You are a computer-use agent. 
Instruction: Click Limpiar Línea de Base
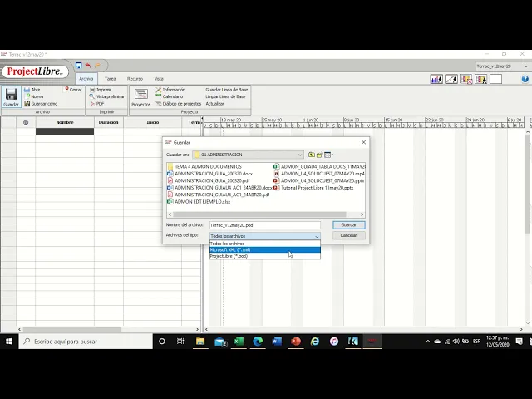pos(225,96)
